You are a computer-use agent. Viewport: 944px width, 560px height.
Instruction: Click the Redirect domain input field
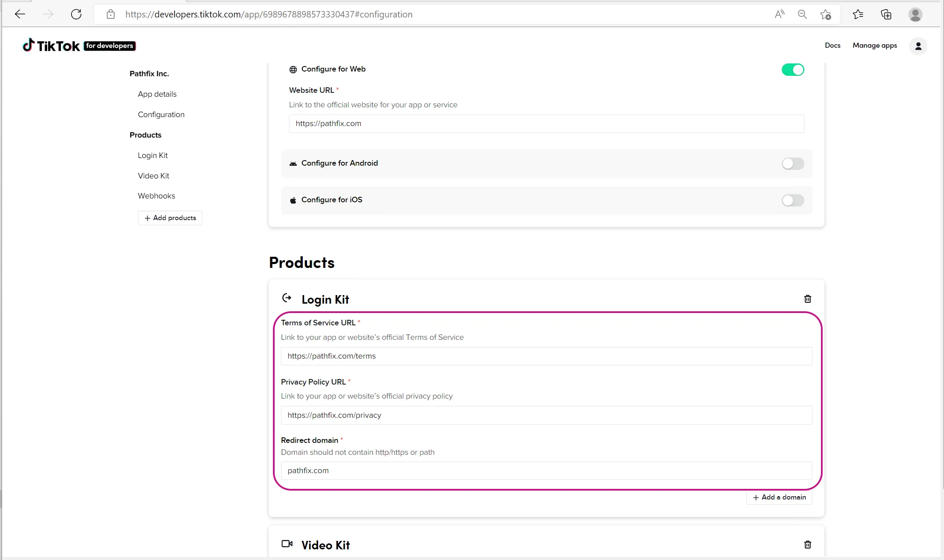pos(546,471)
